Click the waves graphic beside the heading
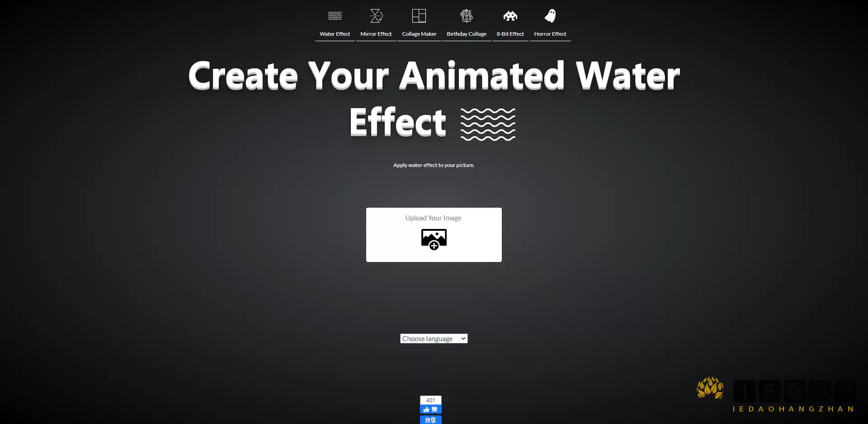Viewport: 868px width, 424px height. 488,124
